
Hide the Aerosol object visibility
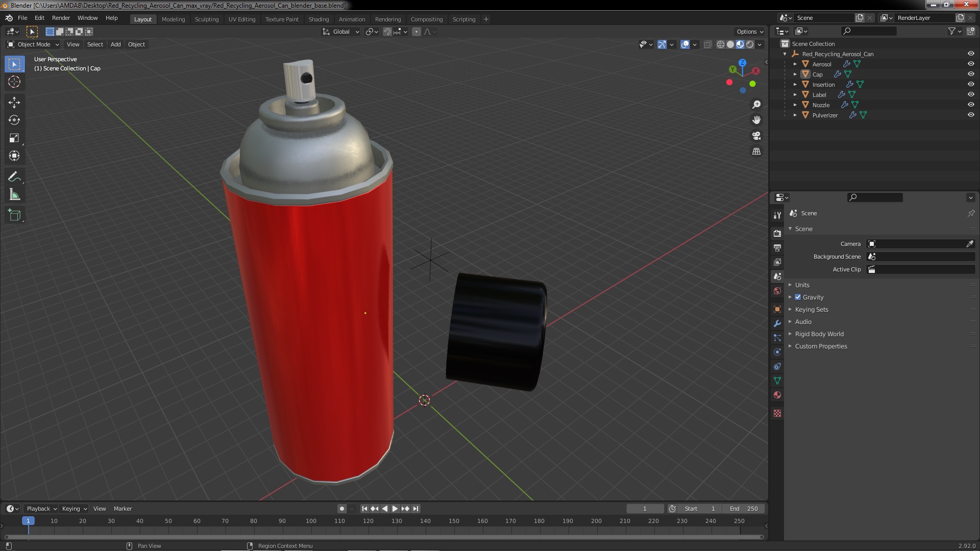pos(971,64)
